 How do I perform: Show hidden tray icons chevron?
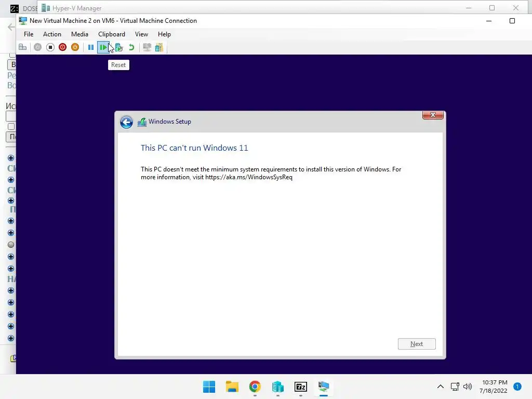pyautogui.click(x=441, y=387)
